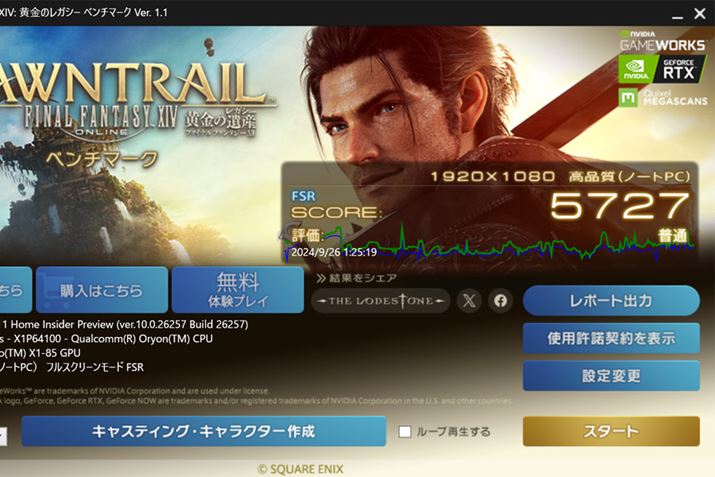Click the GeForce RTX badge
The image size is (715, 477).
pyautogui.click(x=661, y=69)
